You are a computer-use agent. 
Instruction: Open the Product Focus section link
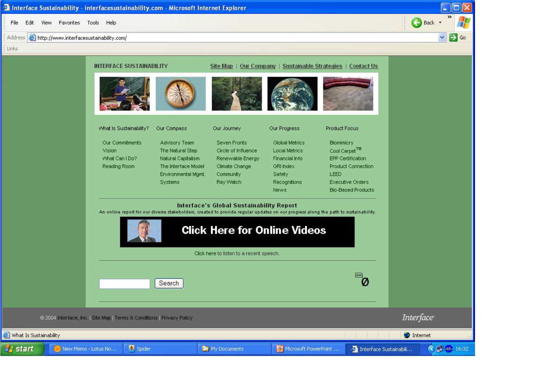coord(342,128)
